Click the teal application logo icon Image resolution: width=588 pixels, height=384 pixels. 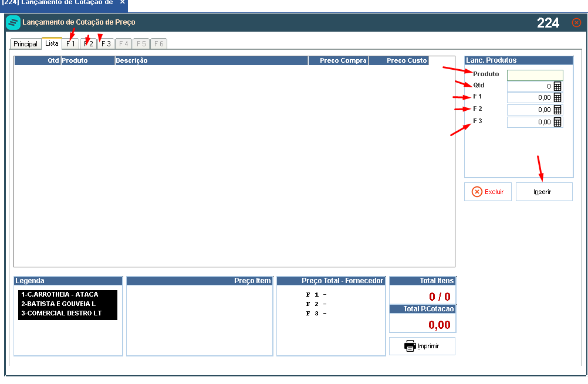pos(13,22)
